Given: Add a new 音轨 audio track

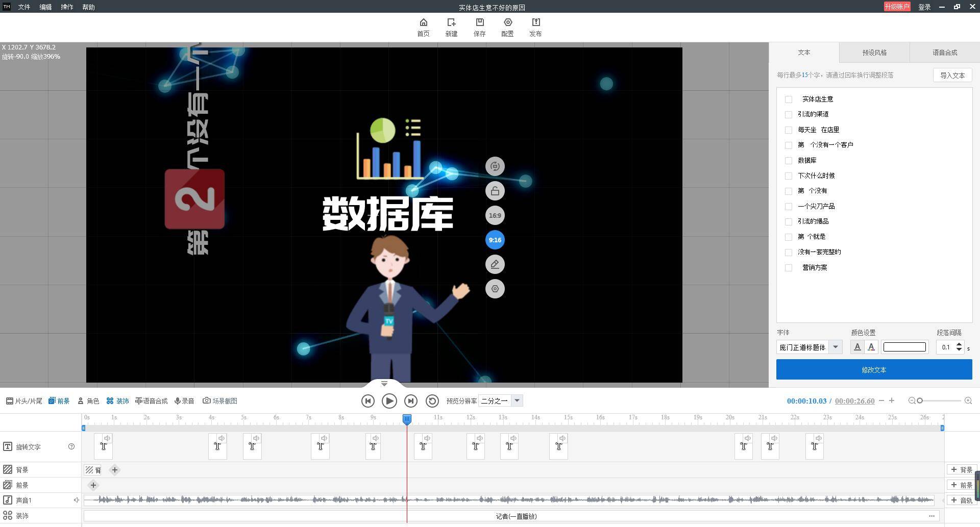Looking at the screenshot, I should click(x=962, y=500).
